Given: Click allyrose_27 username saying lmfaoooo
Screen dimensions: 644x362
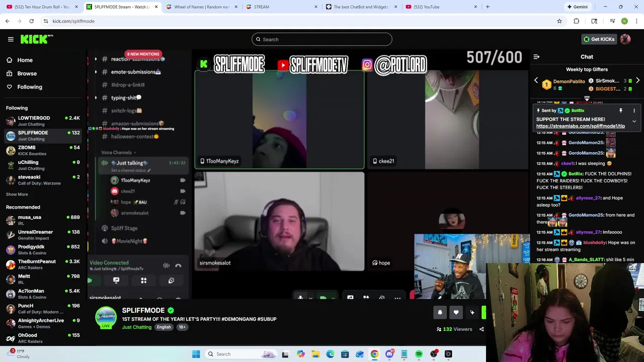Looking at the screenshot, I should (588, 232).
